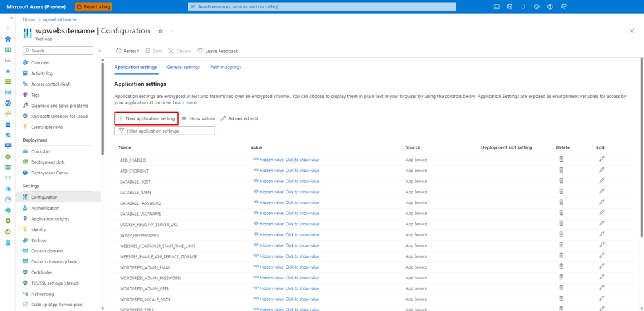Go to Home breadcrumb link
644x311 pixels.
click(29, 19)
